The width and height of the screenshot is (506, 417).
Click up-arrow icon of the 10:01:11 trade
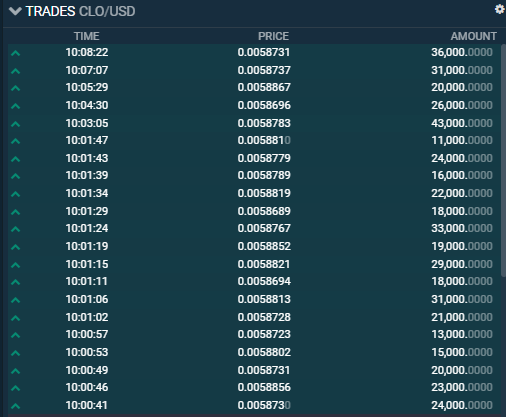coord(15,282)
